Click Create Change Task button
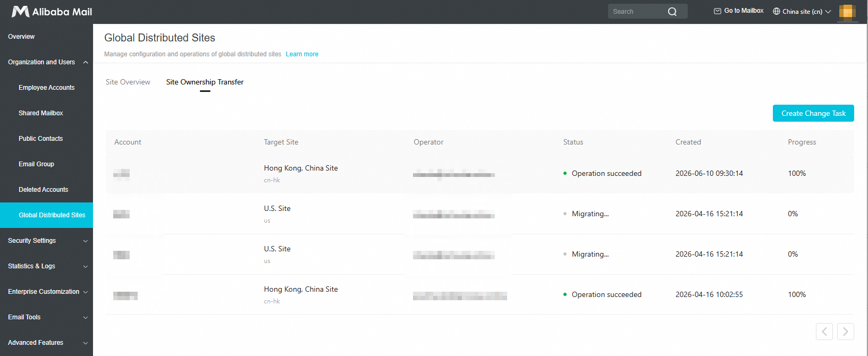868x356 pixels. tap(813, 113)
